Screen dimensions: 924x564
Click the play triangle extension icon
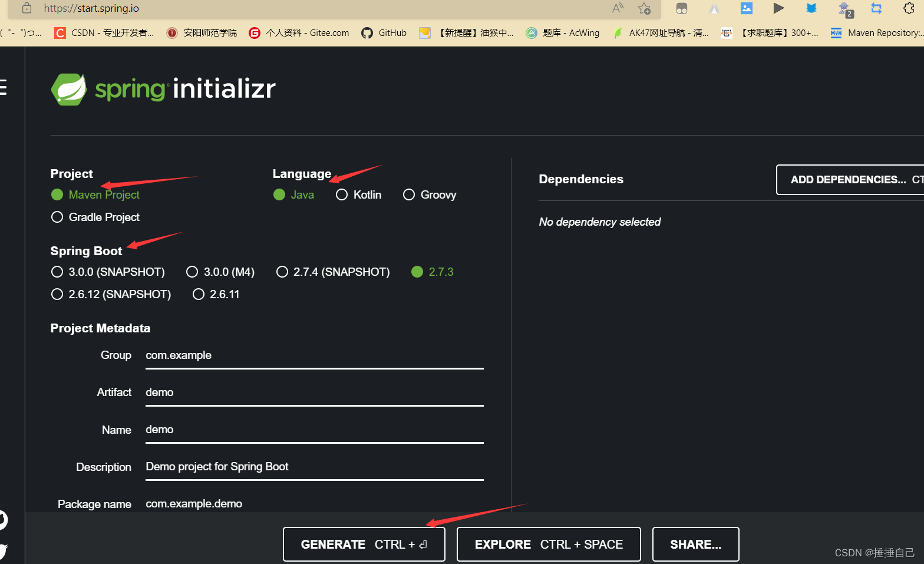778,8
